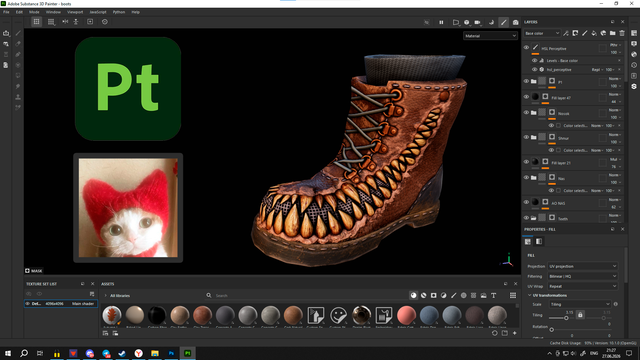Screen dimensions: 640x360
Task: Open the Projection UV projection dropdown
Action: [x=582, y=266]
